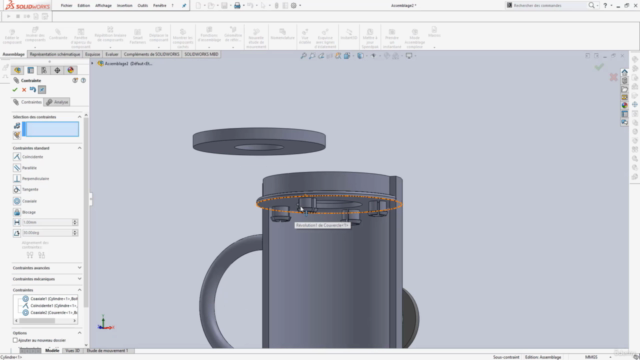
Task: Expand the Contraintes mécaniques section
Action: [x=80, y=279]
